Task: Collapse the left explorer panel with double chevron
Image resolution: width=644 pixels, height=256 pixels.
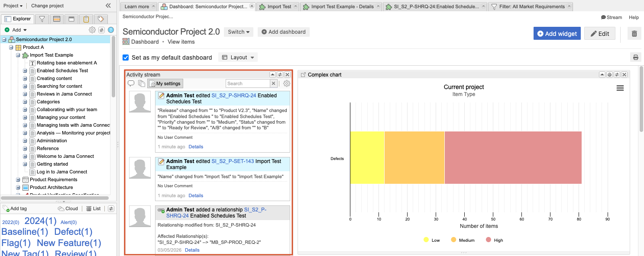Action: tap(108, 6)
